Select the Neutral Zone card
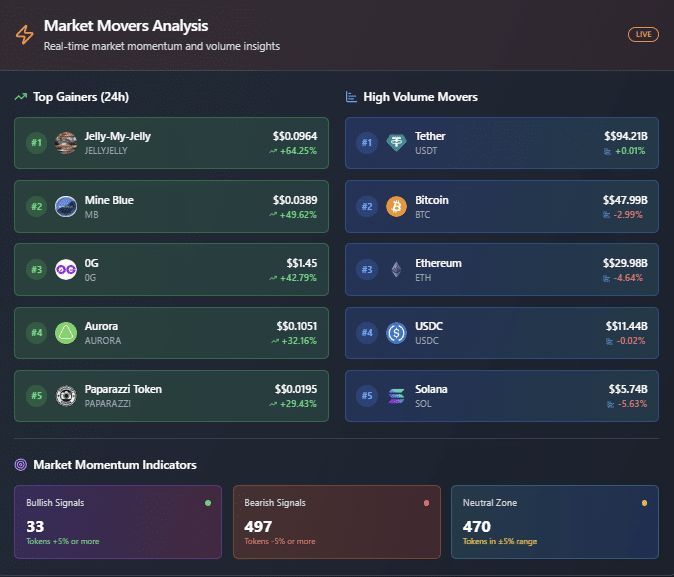 tap(554, 522)
